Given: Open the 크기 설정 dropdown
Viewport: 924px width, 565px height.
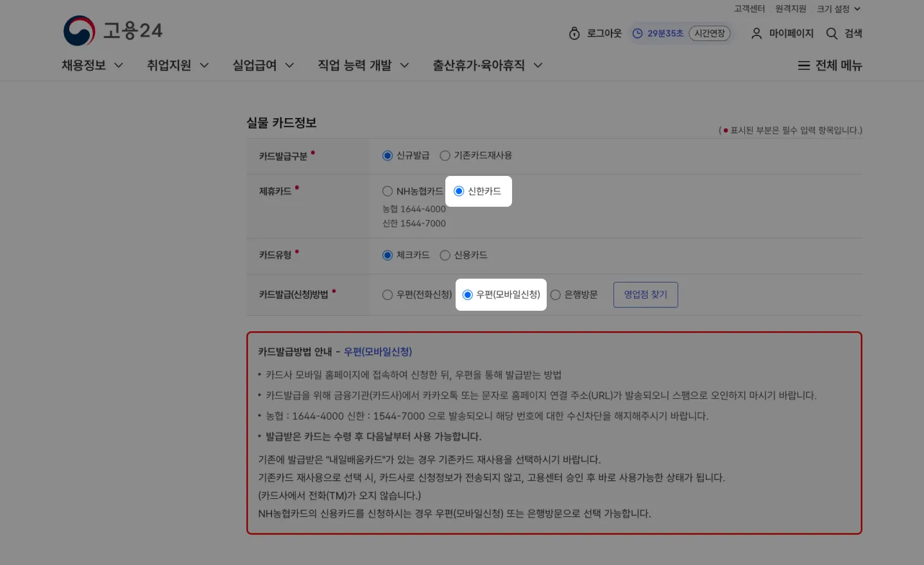Looking at the screenshot, I should pyautogui.click(x=839, y=9).
